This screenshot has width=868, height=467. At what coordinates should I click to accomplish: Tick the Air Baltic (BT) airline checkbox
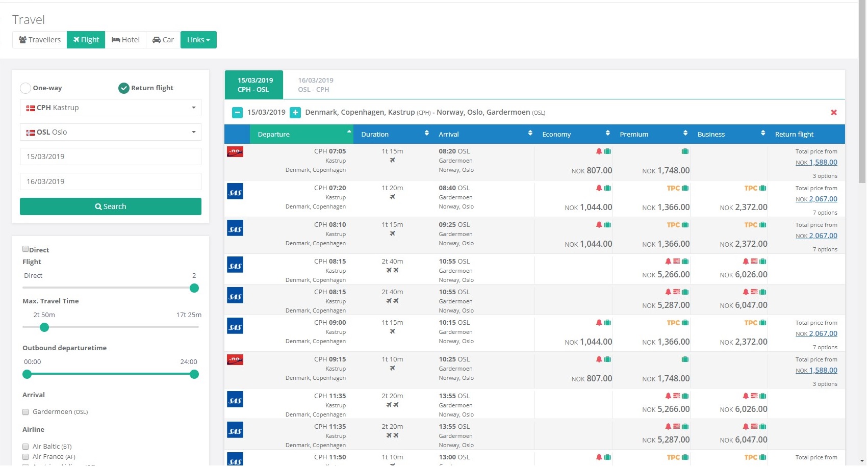click(x=25, y=447)
